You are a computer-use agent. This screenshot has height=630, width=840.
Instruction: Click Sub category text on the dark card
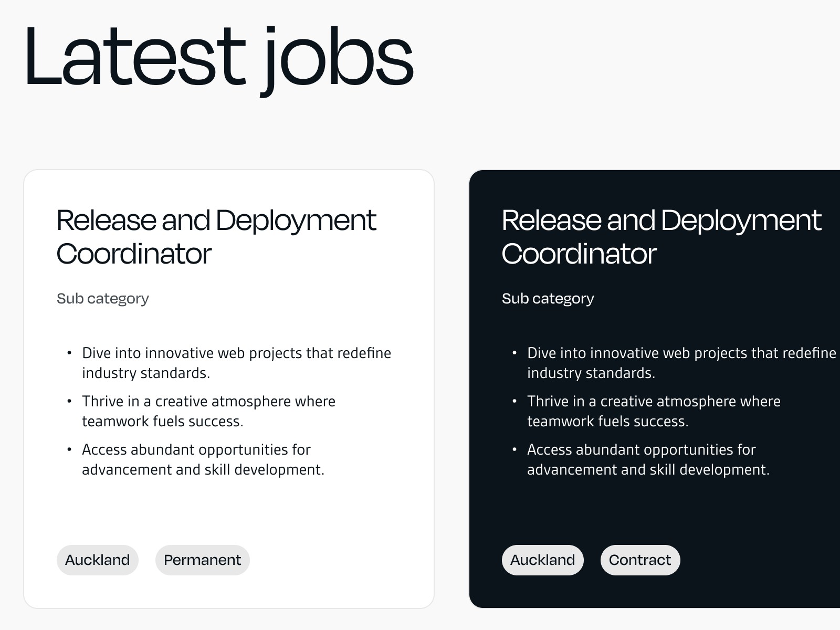point(548,299)
